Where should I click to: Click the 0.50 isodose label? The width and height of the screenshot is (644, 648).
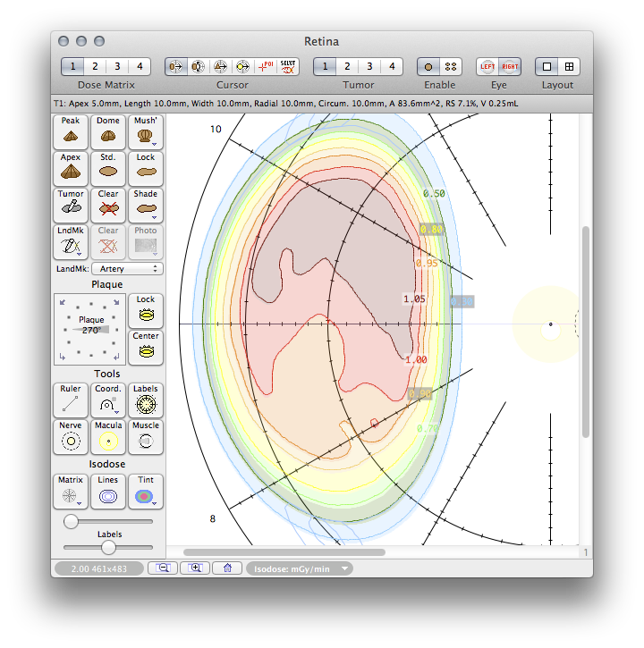click(434, 193)
